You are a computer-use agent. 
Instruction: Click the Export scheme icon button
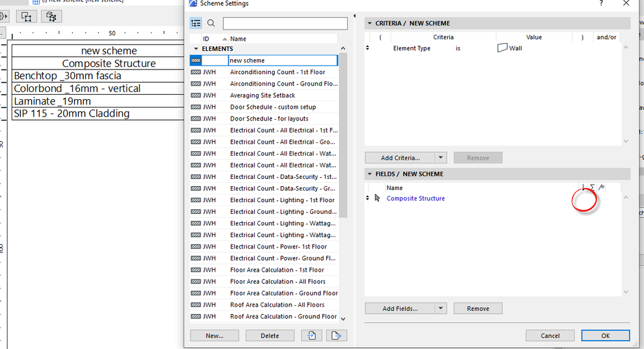pos(337,335)
